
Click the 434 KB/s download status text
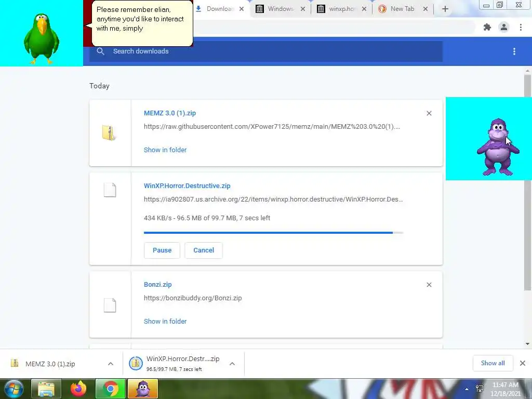point(207,218)
